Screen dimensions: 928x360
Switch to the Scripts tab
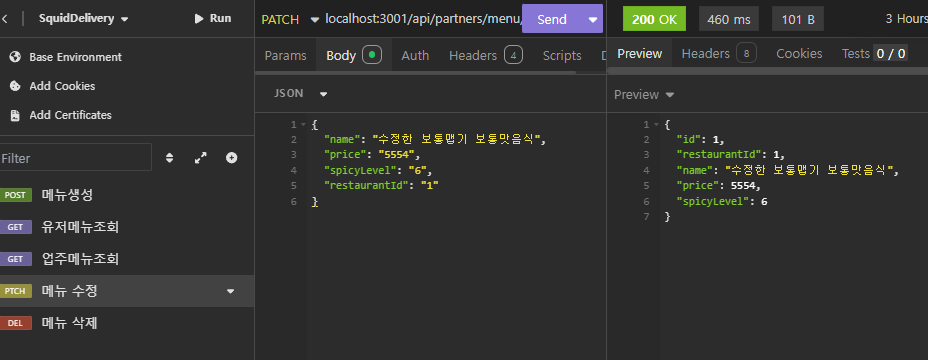(562, 56)
